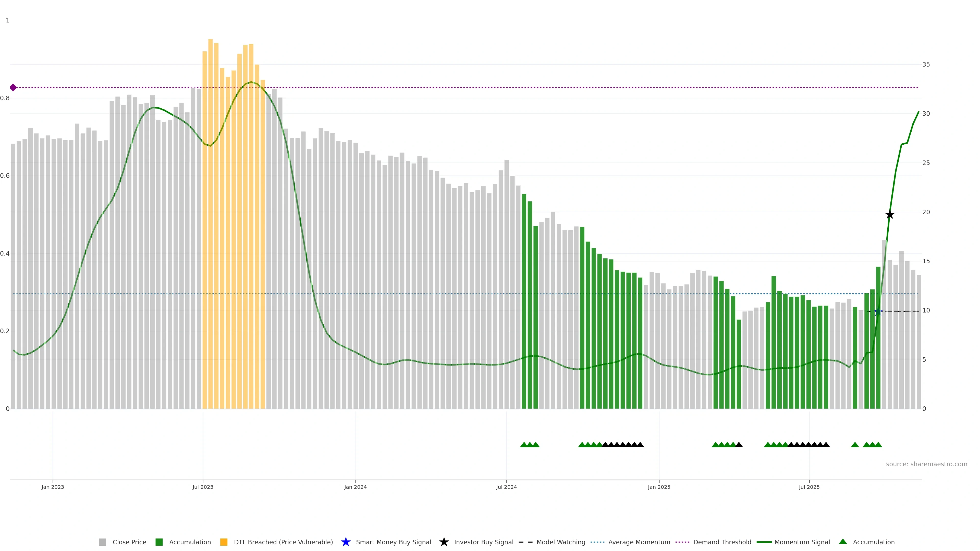Click the source sharemaestro.com text
Viewport: 980px width, 551px height.
(x=926, y=464)
